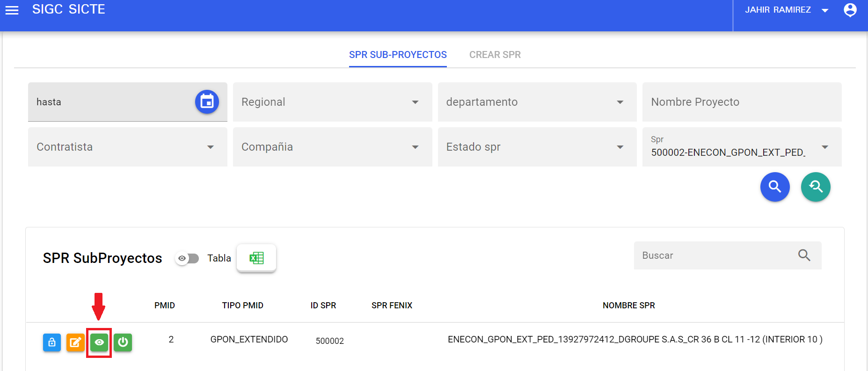This screenshot has width=868, height=371.
Task: Click the teal reset search button
Action: 815,187
